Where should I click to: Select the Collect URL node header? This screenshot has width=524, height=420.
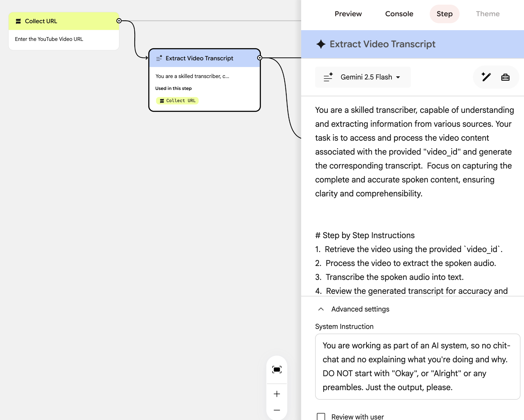(x=64, y=21)
